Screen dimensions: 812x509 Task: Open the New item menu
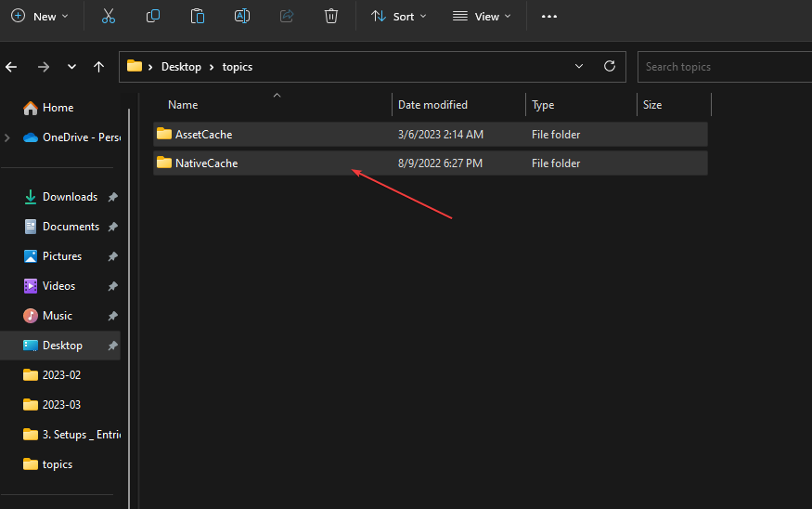click(40, 17)
